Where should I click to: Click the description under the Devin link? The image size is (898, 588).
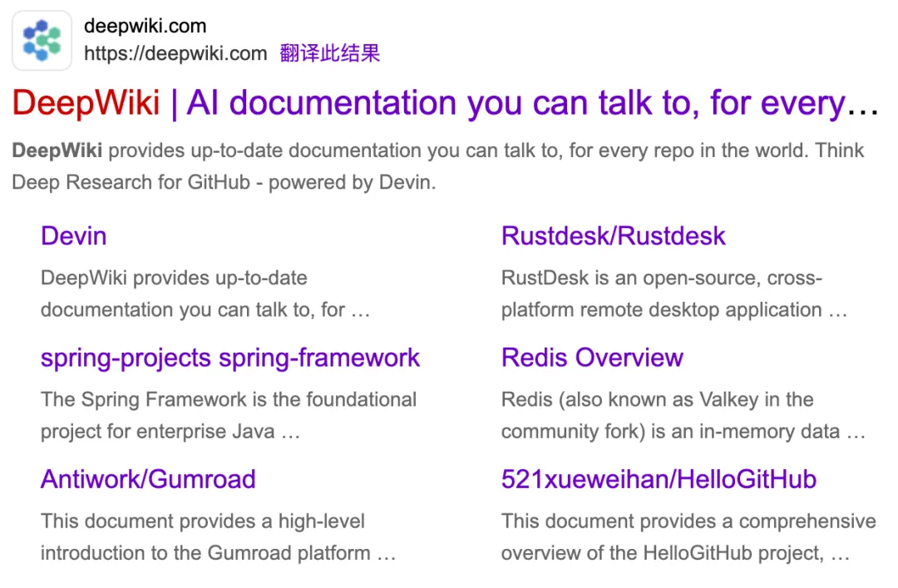click(205, 294)
